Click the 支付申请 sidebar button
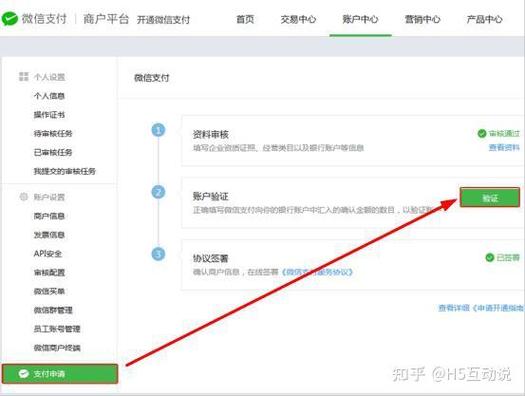The height and width of the screenshot is (396, 525). [x=60, y=374]
